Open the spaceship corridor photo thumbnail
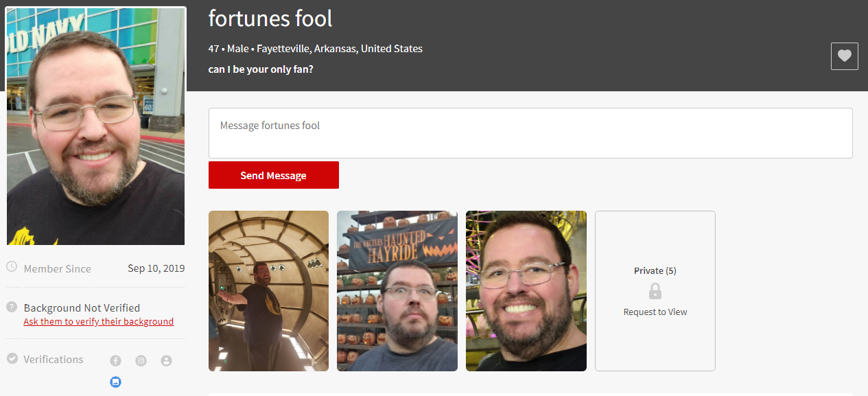This screenshot has width=868, height=396. point(268,291)
